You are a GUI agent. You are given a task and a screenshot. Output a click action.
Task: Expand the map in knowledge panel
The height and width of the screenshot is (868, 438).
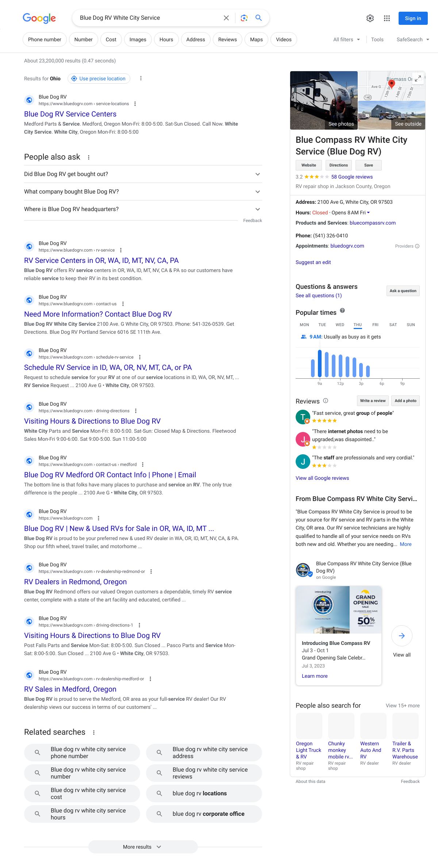tap(418, 78)
